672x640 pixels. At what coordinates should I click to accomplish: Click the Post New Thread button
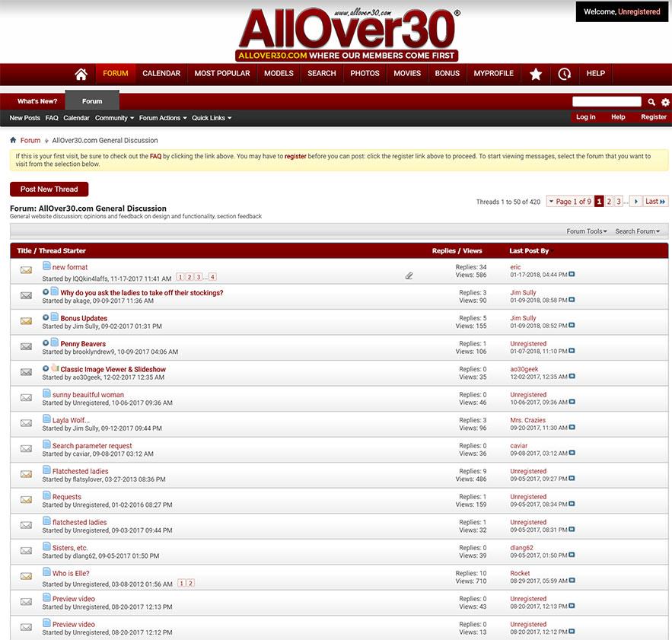point(49,189)
